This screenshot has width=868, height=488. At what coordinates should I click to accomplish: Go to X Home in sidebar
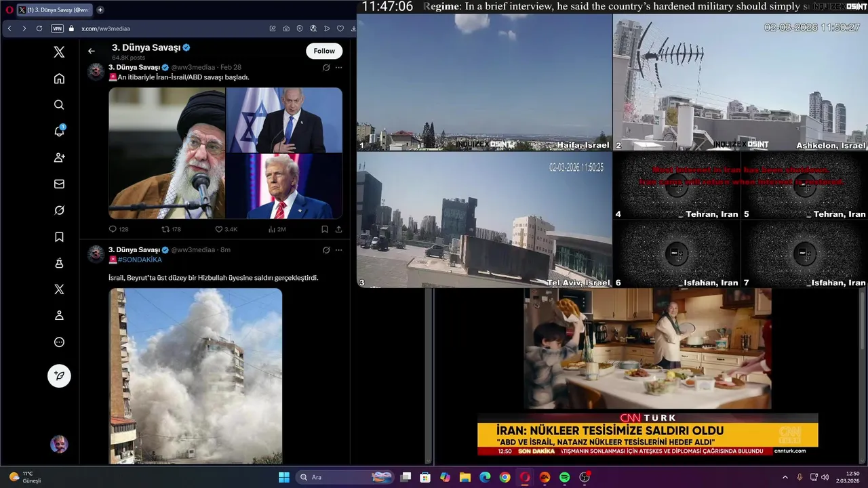59,79
